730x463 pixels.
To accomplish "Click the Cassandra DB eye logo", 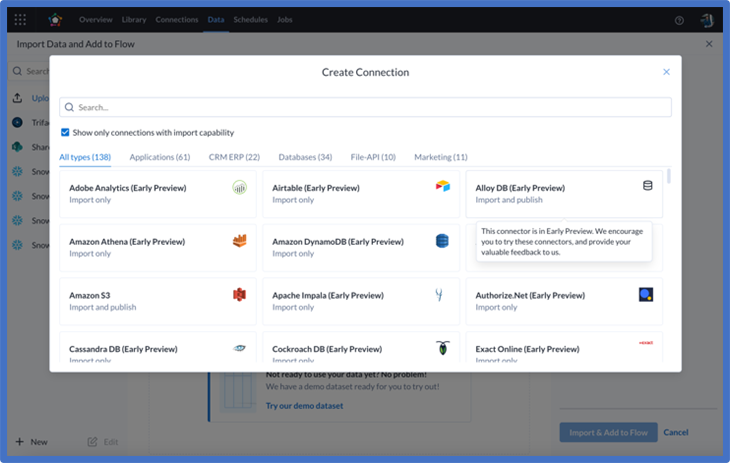I will (239, 348).
